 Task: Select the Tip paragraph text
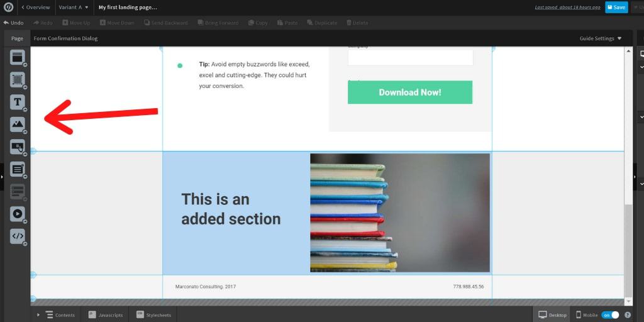coord(255,75)
